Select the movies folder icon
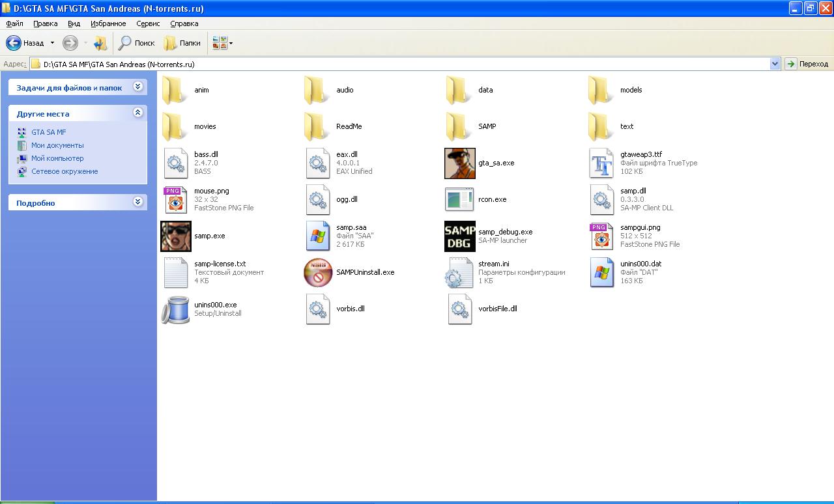Screen dimensions: 834x504 [175, 126]
